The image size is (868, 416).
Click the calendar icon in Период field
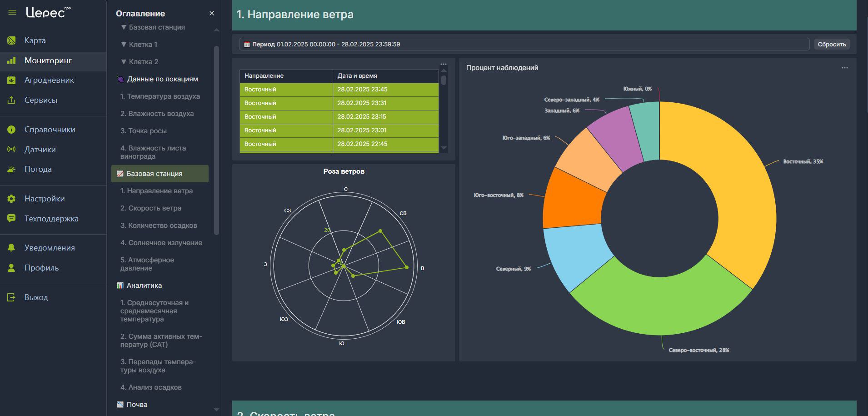coord(247,45)
